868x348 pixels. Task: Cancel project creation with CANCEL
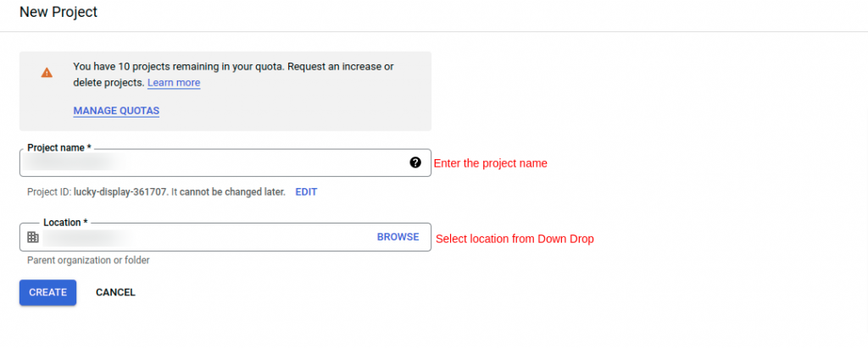click(x=115, y=292)
